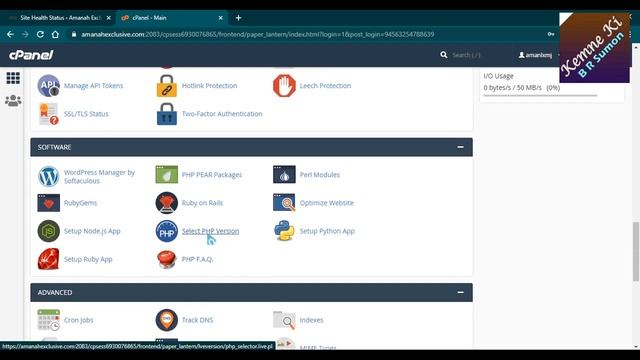Click the PHP PEAR Packages icon
The height and width of the screenshot is (360, 640).
tap(167, 175)
